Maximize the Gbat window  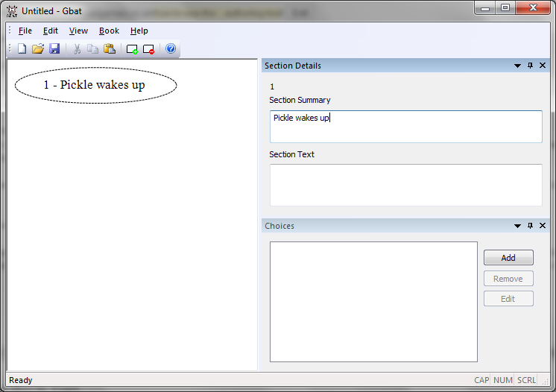pyautogui.click(x=505, y=7)
